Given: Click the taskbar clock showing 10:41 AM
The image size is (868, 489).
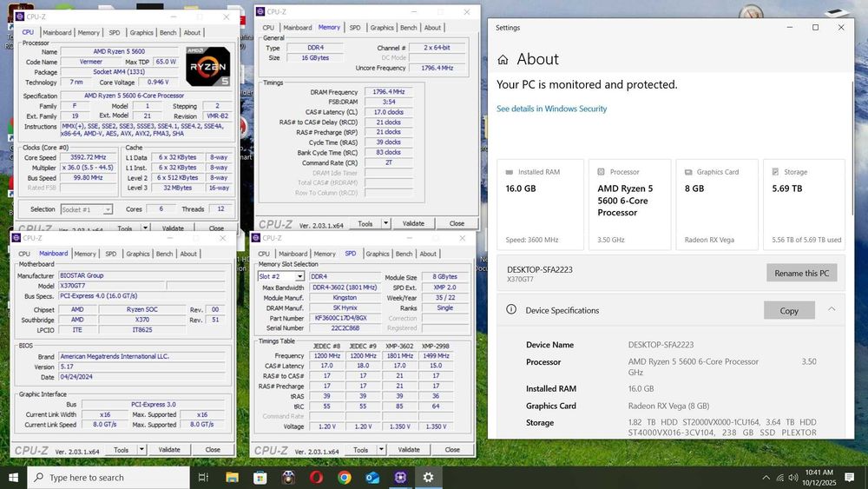Looking at the screenshot, I should point(819,478).
